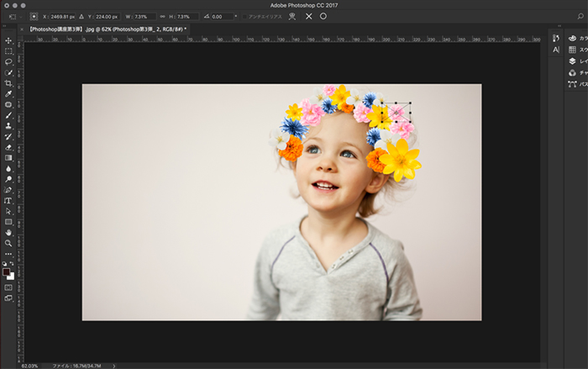Select the Quick Selection tool
588x369 pixels.
[8, 72]
